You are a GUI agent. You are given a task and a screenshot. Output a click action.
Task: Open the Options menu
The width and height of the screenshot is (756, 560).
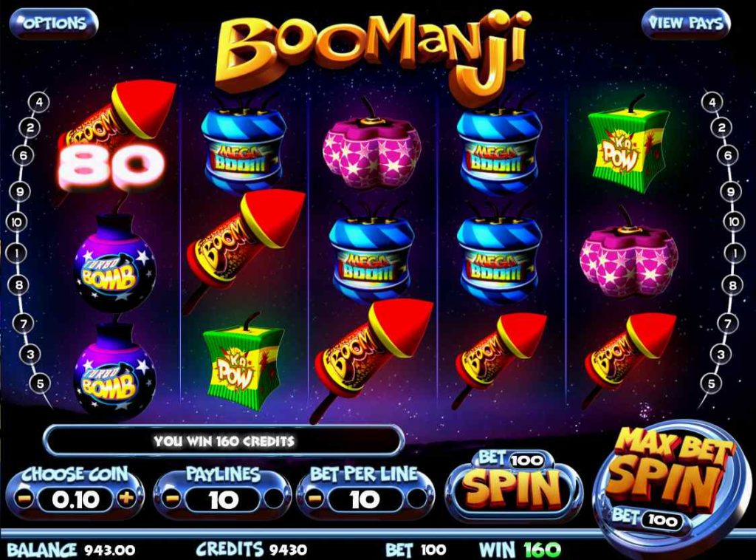[x=53, y=23]
